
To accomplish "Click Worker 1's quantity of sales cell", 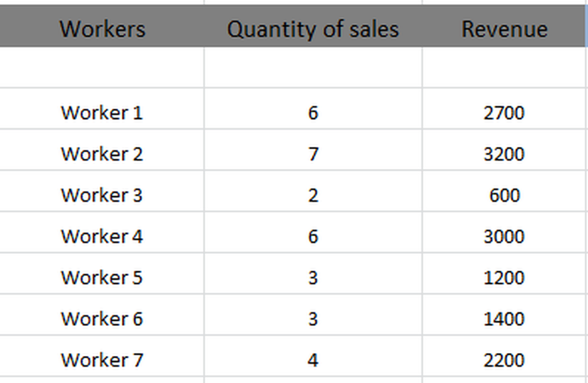I will (x=313, y=113).
